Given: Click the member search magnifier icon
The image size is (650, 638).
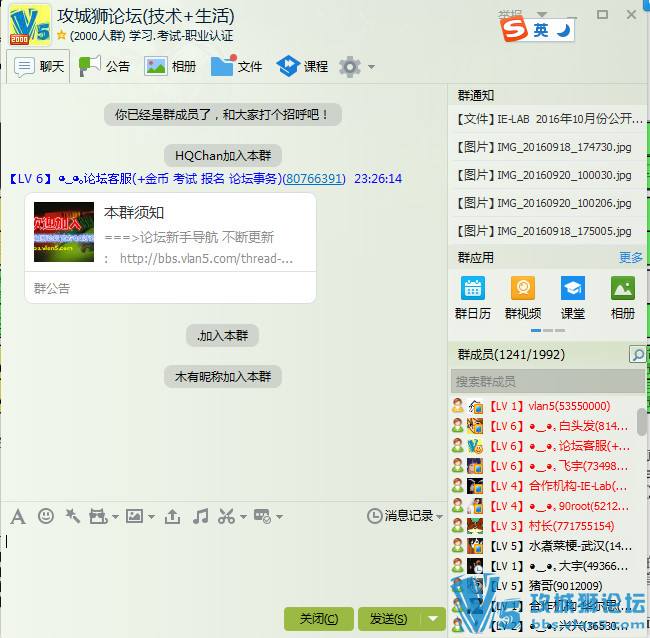Looking at the screenshot, I should (x=637, y=355).
